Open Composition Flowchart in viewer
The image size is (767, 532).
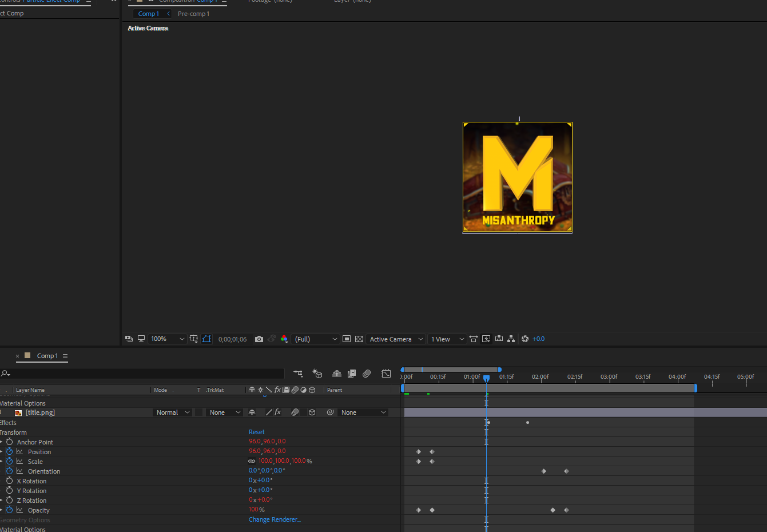511,339
